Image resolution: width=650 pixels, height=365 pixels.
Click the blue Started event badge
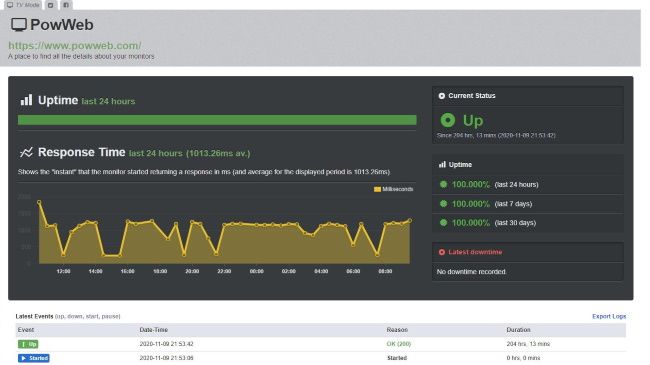click(34, 358)
